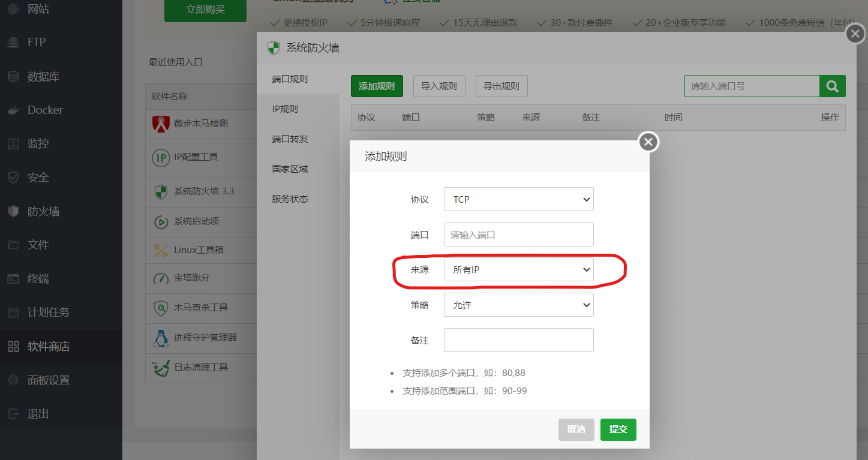Click the green search magnifier button
This screenshot has width=868, height=460.
tap(833, 86)
